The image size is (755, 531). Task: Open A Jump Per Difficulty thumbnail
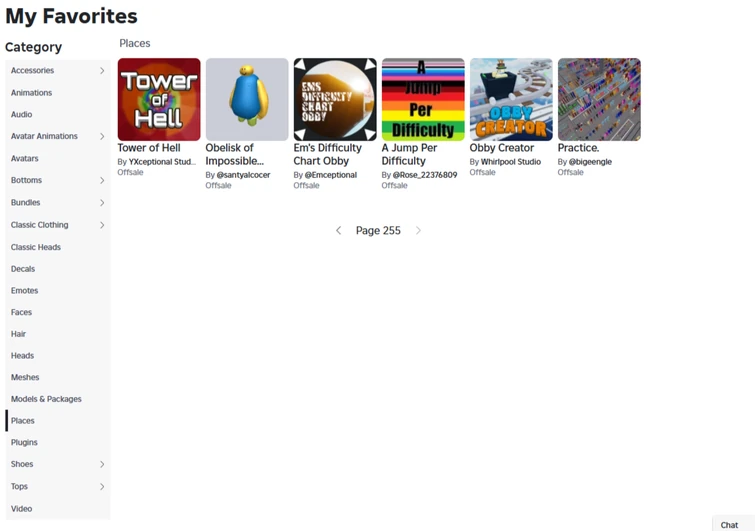(423, 99)
